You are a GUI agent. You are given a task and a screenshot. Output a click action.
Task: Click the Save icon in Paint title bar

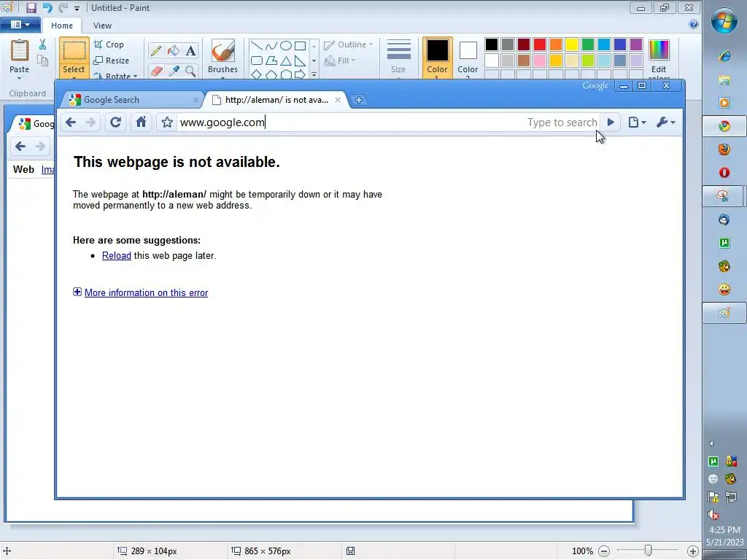tap(31, 7)
